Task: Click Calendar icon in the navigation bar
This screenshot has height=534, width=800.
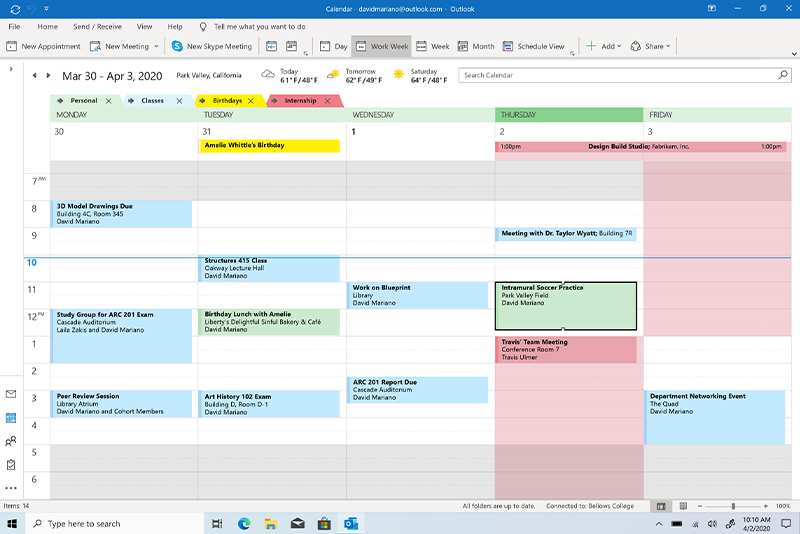Action: pyautogui.click(x=11, y=418)
